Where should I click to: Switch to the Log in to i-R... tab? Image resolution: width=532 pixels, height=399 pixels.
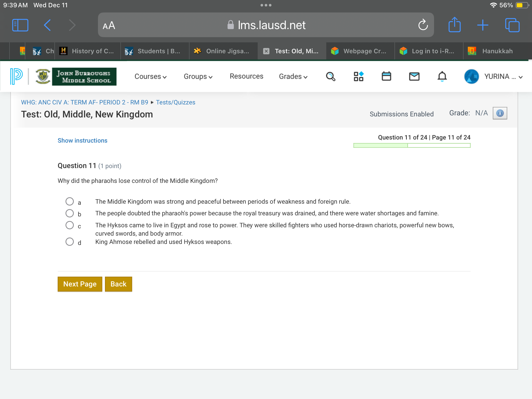tap(429, 51)
